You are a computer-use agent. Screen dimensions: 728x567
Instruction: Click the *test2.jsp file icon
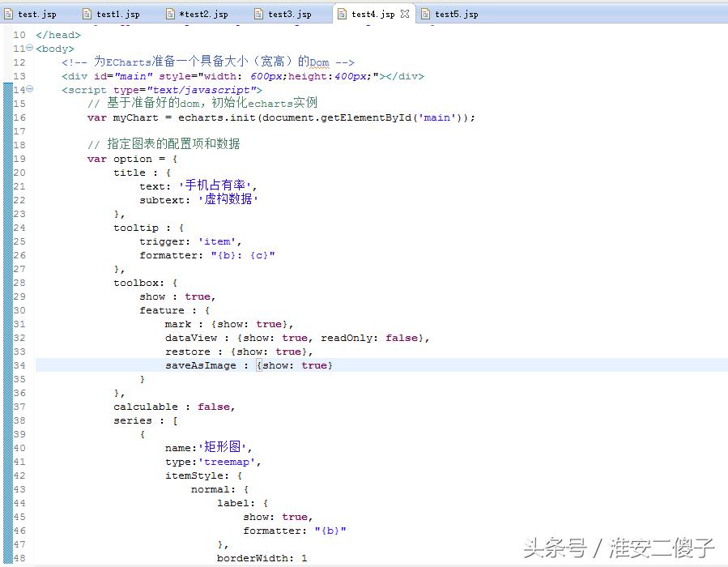pyautogui.click(x=170, y=14)
